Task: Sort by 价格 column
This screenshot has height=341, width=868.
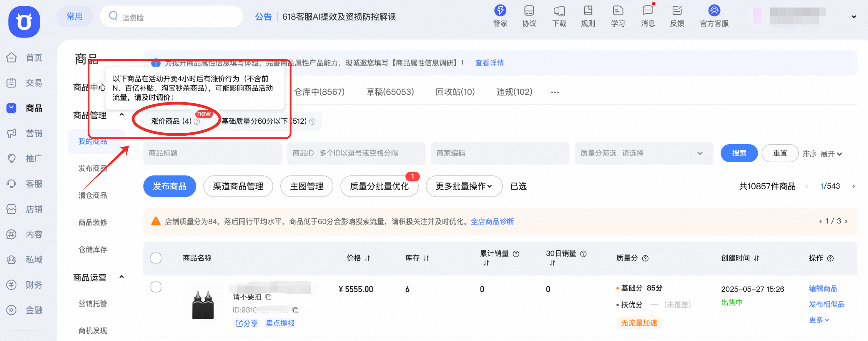Action: [367, 258]
